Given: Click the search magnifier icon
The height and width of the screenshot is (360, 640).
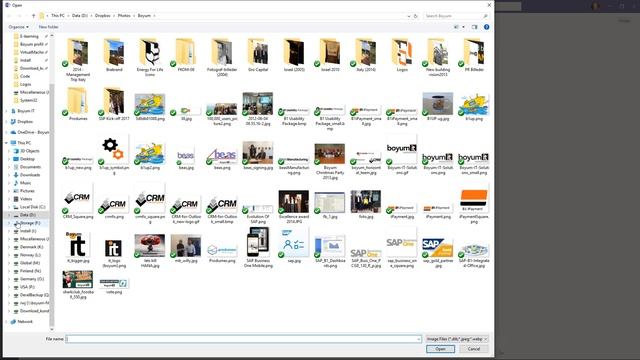Looking at the screenshot, I should [485, 16].
